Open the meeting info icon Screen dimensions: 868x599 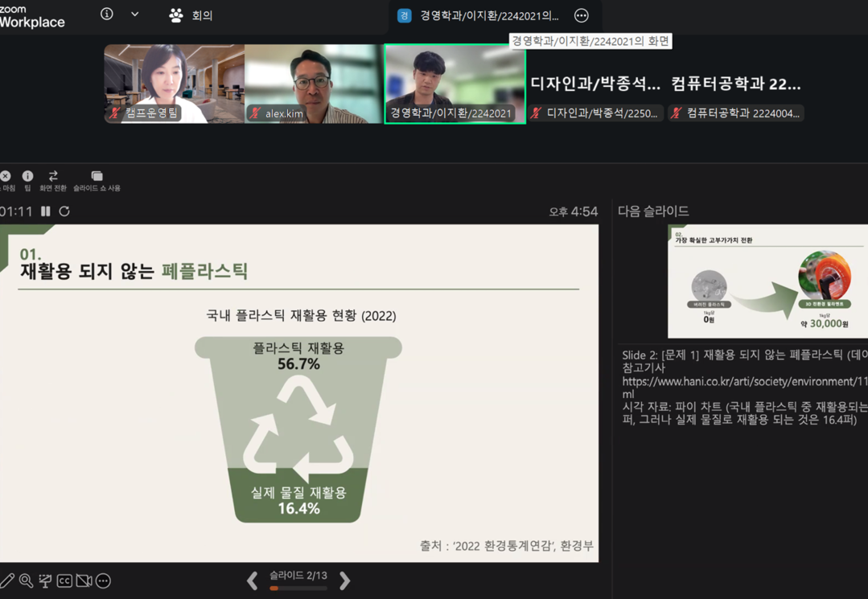[x=107, y=14]
